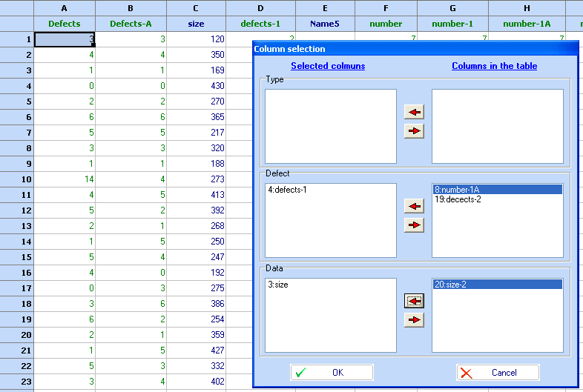Select the Defects column header
Screen dimensions: 583x392
pos(65,24)
